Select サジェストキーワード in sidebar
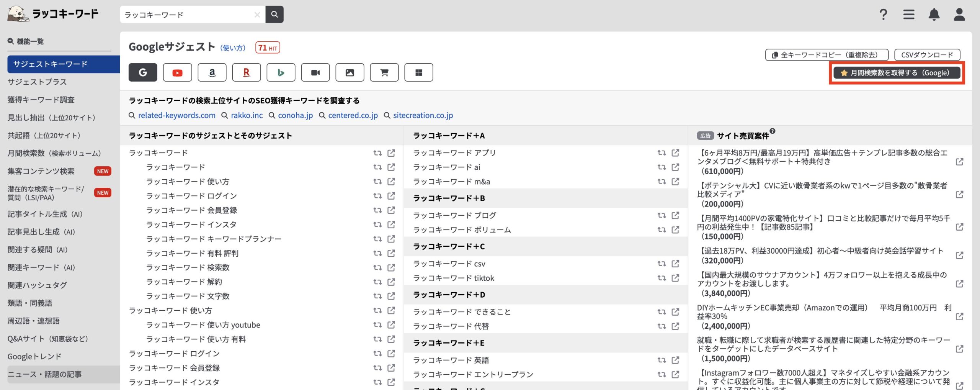Viewport: 980px width, 390px height. pyautogui.click(x=63, y=64)
